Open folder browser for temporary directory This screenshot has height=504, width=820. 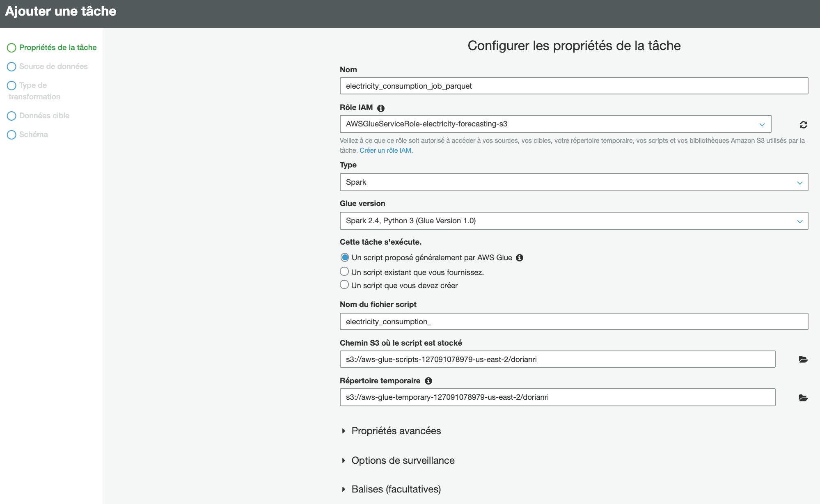(x=803, y=398)
